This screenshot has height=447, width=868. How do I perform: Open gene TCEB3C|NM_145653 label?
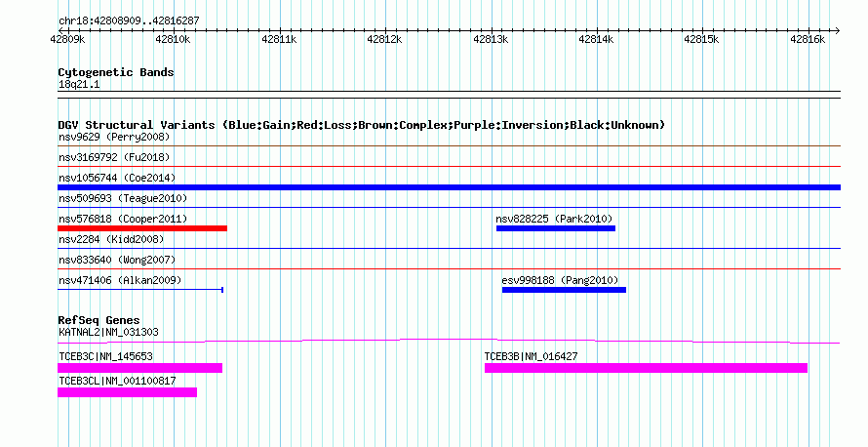[x=105, y=356]
